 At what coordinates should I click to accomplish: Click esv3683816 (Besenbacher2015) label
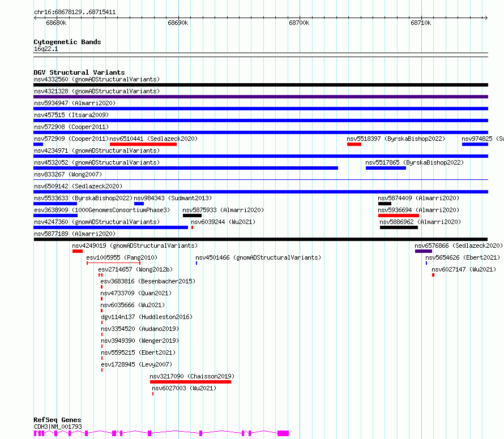148,281
